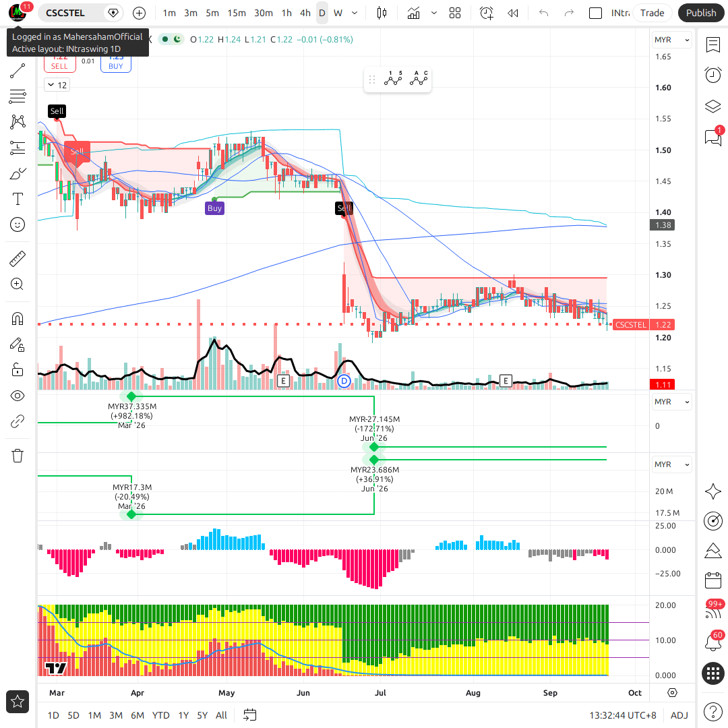The height and width of the screenshot is (728, 728).
Task: Open the indicators menu
Action: pos(413,13)
